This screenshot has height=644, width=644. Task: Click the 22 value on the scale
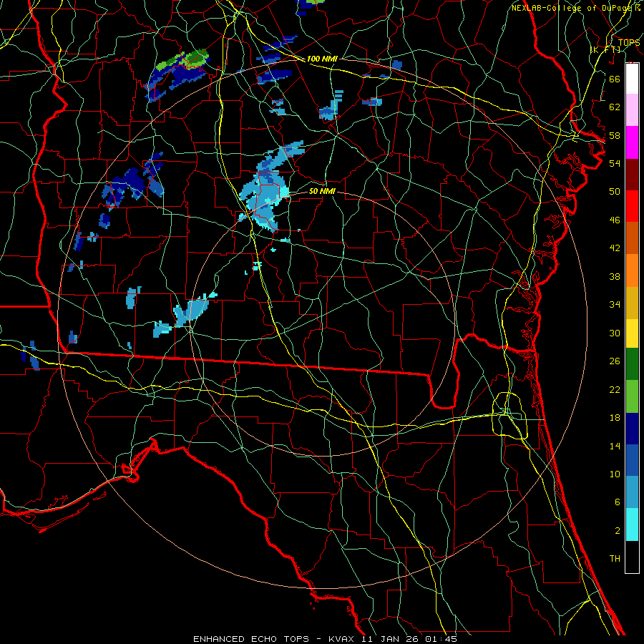615,389
